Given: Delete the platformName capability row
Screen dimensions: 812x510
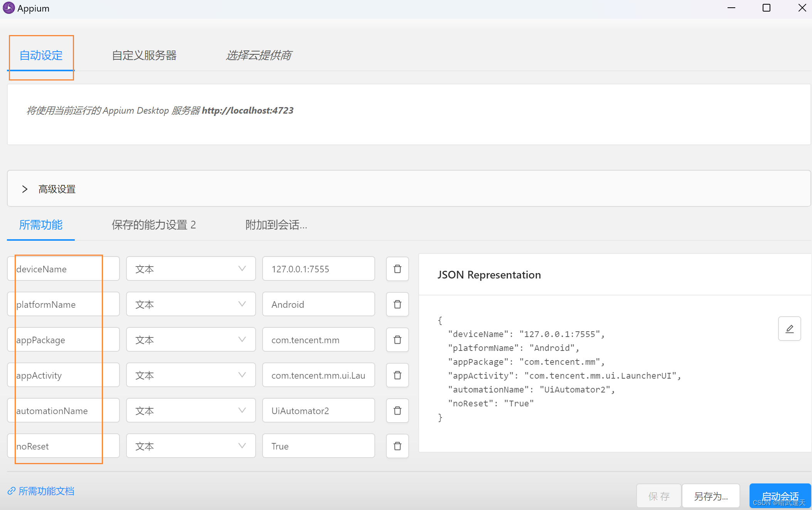Looking at the screenshot, I should [397, 304].
